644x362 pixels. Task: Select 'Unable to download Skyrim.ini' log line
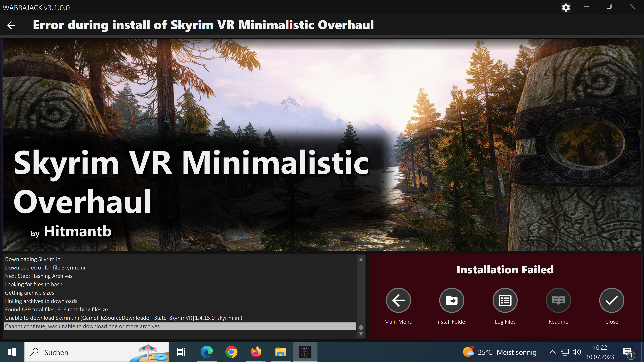point(123,318)
